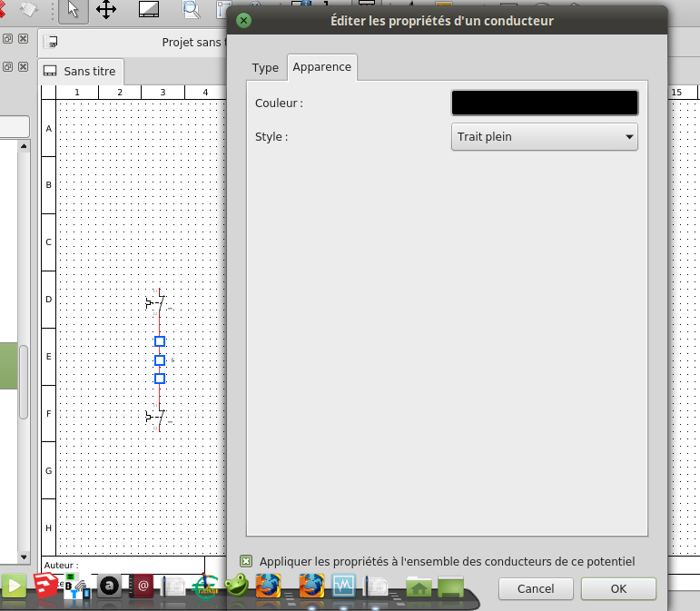Open the Sans titre diagram tab

coord(81,71)
